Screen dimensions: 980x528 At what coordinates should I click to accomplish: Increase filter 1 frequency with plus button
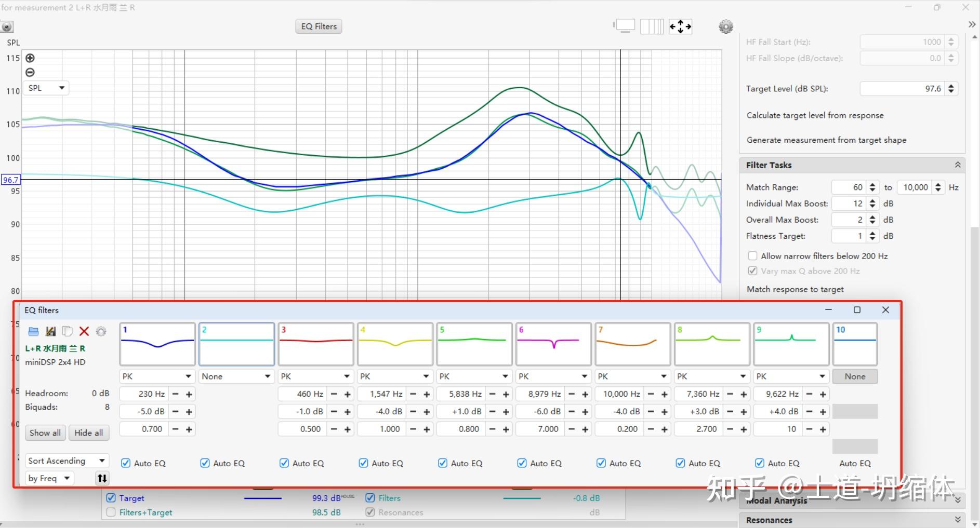[189, 394]
